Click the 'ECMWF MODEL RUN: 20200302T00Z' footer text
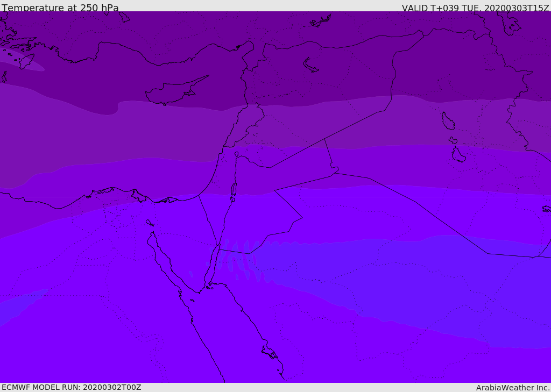Screen dimensions: 551x392 pos(72,387)
